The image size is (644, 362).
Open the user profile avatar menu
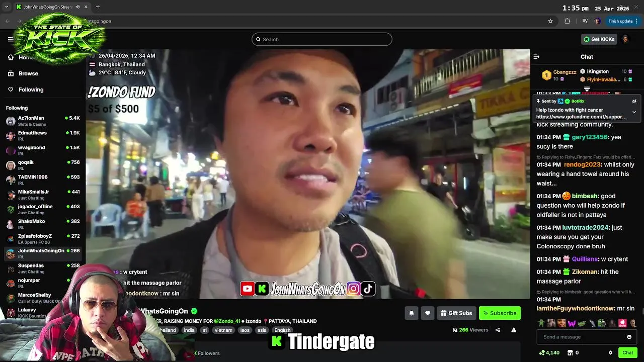coord(625,39)
